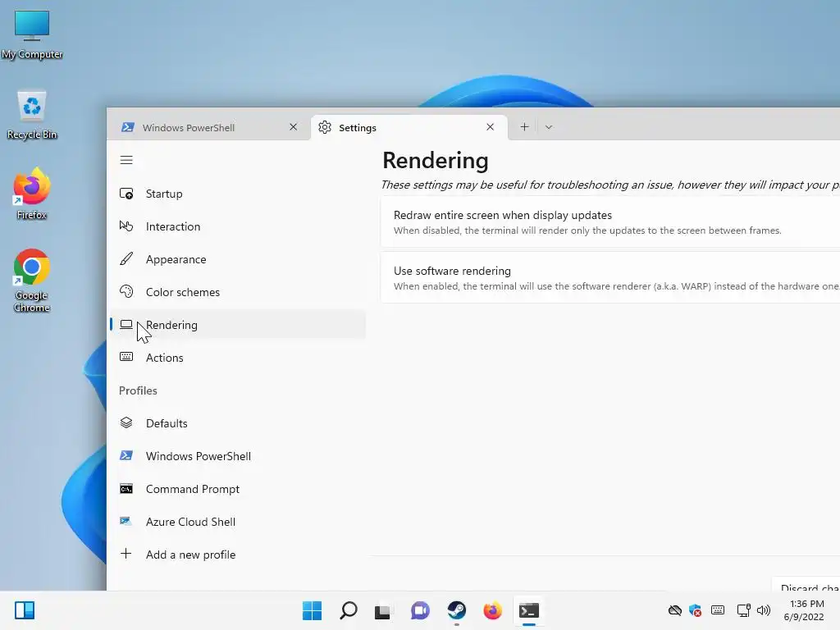
Task: Click the volume speaker tray icon
Action: tap(764, 610)
